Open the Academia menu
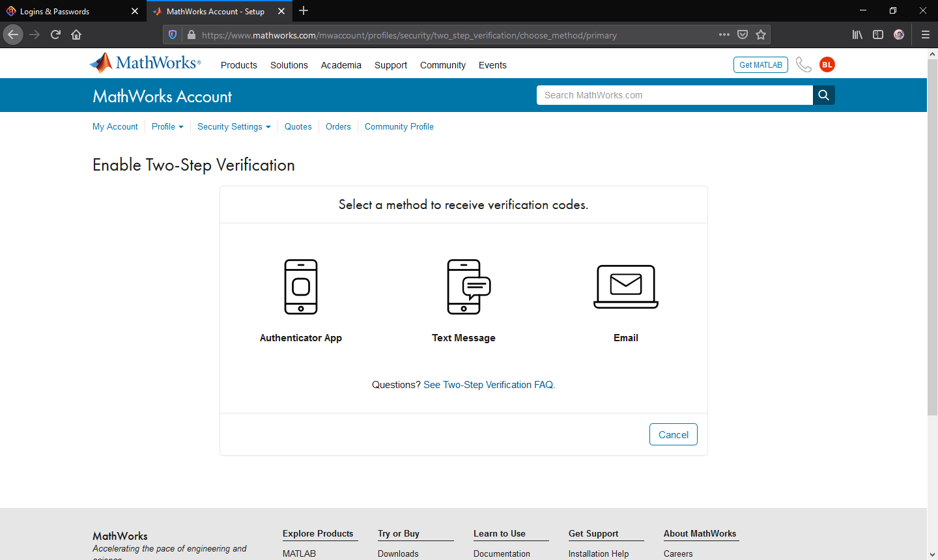Screen dimensions: 938x560 (341, 65)
